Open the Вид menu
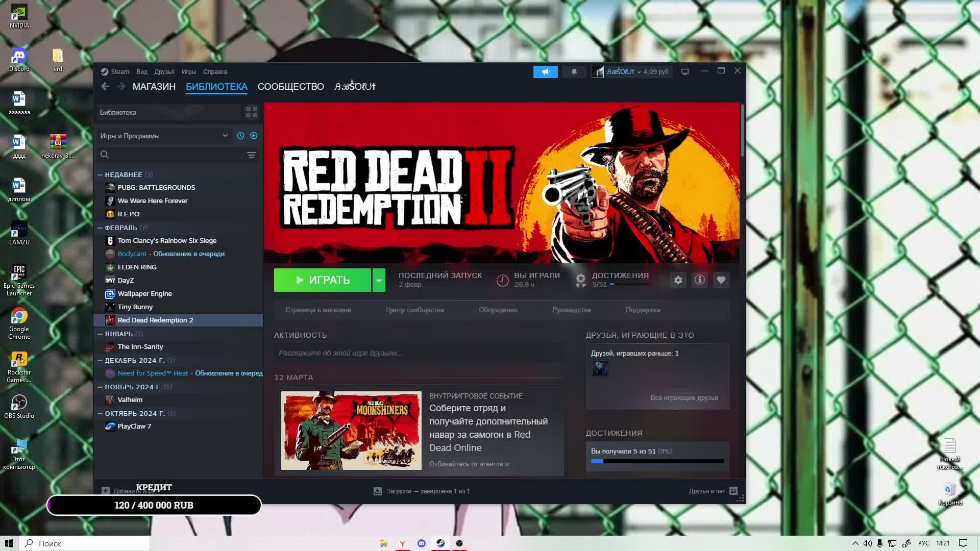Screen dimensions: 980x551 click(x=141, y=72)
